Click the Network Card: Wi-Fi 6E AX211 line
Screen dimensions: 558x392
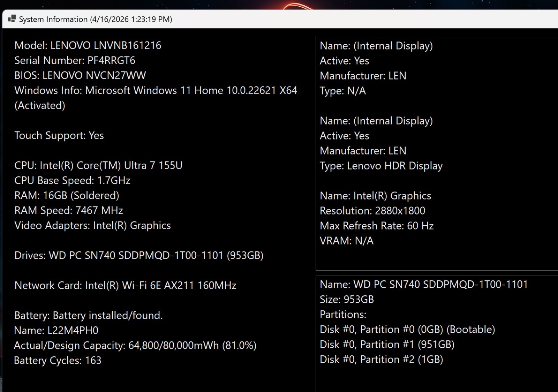pos(125,285)
